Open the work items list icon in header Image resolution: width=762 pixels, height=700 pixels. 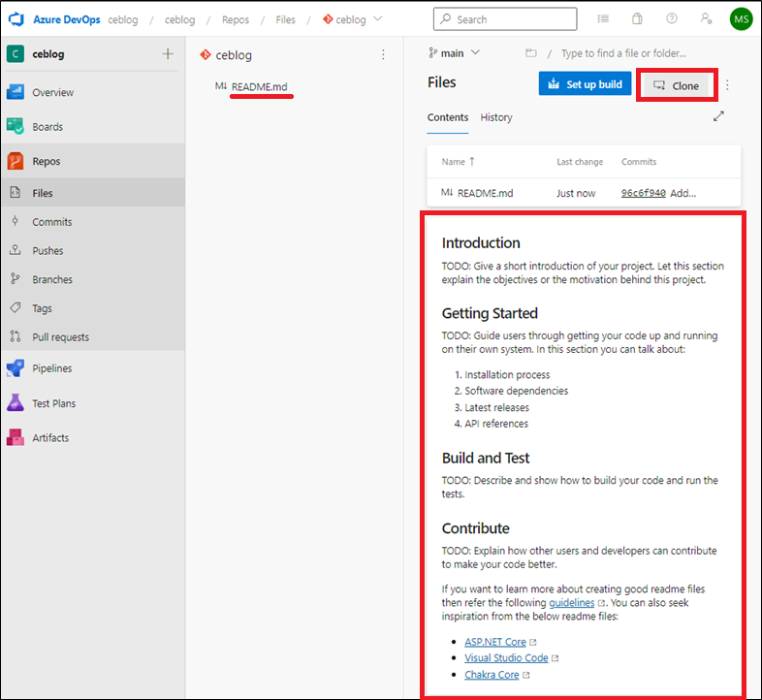pos(603,19)
